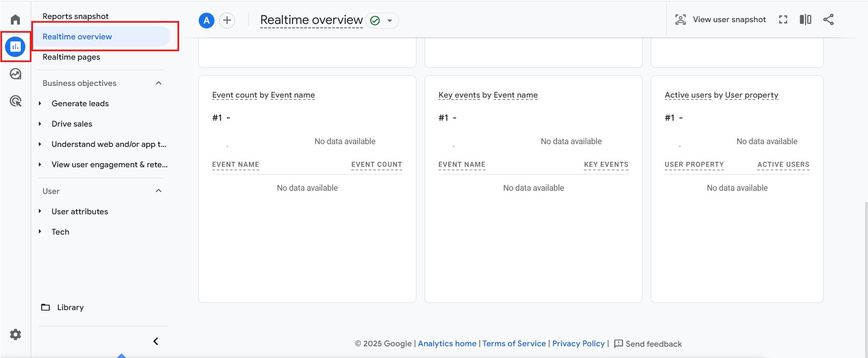The image size is (868, 358).
Task: Open the Privacy Policy link
Action: point(578,344)
